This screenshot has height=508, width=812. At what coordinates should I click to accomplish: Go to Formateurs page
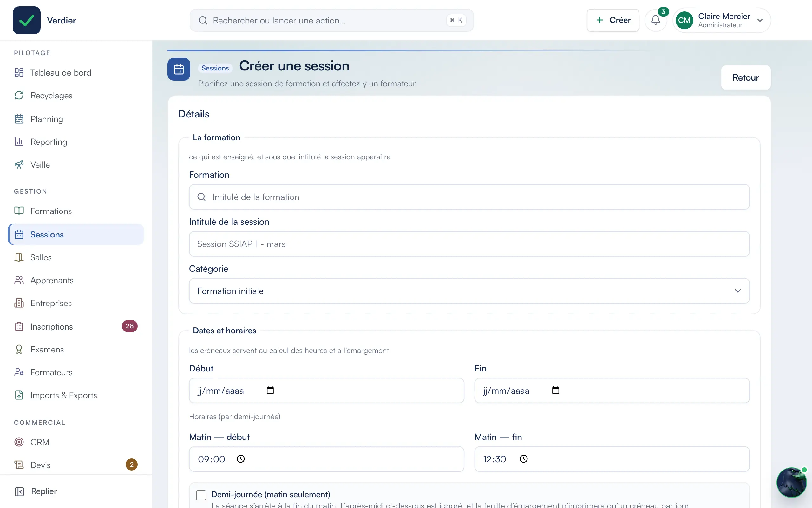coord(76,372)
